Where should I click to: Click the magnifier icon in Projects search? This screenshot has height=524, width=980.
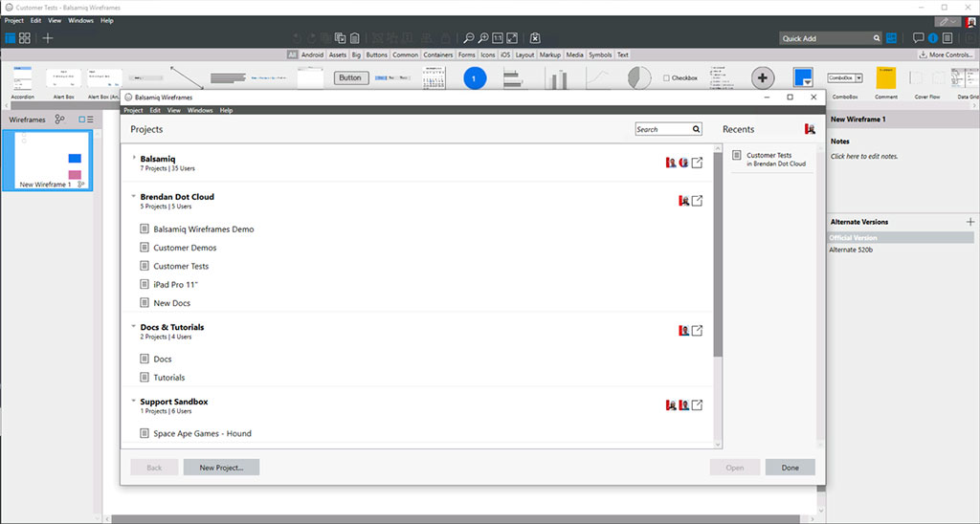[x=697, y=129]
